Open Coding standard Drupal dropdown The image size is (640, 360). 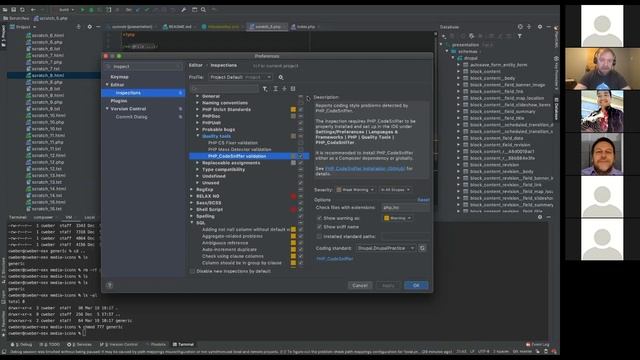[x=386, y=248]
